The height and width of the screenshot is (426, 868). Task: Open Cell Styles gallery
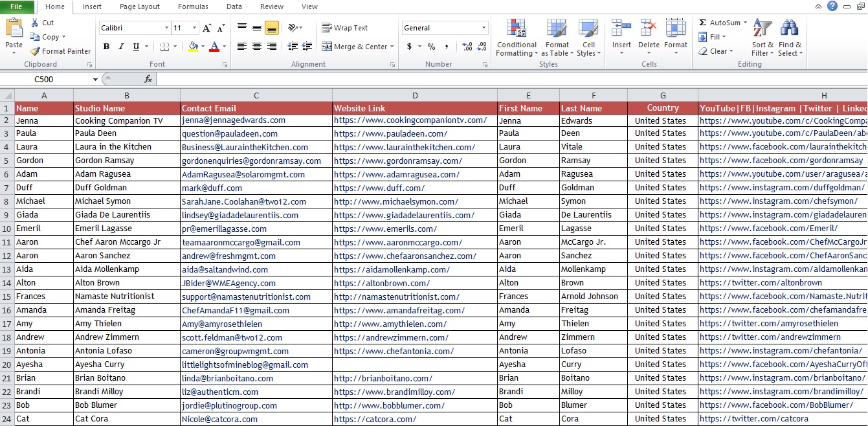point(588,38)
